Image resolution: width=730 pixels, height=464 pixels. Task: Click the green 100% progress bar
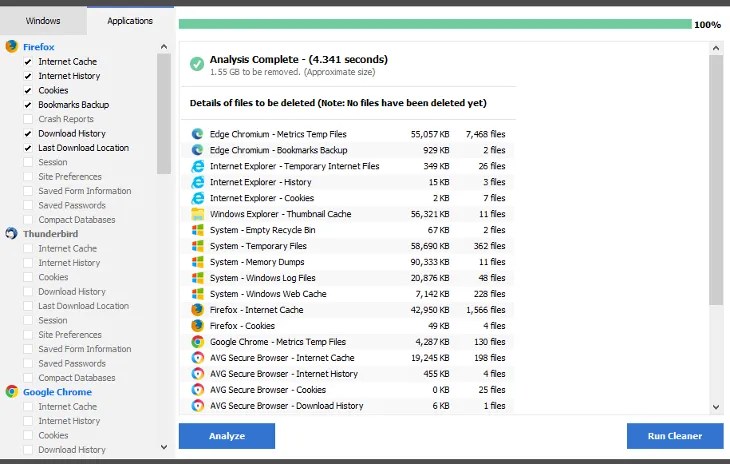pos(435,24)
